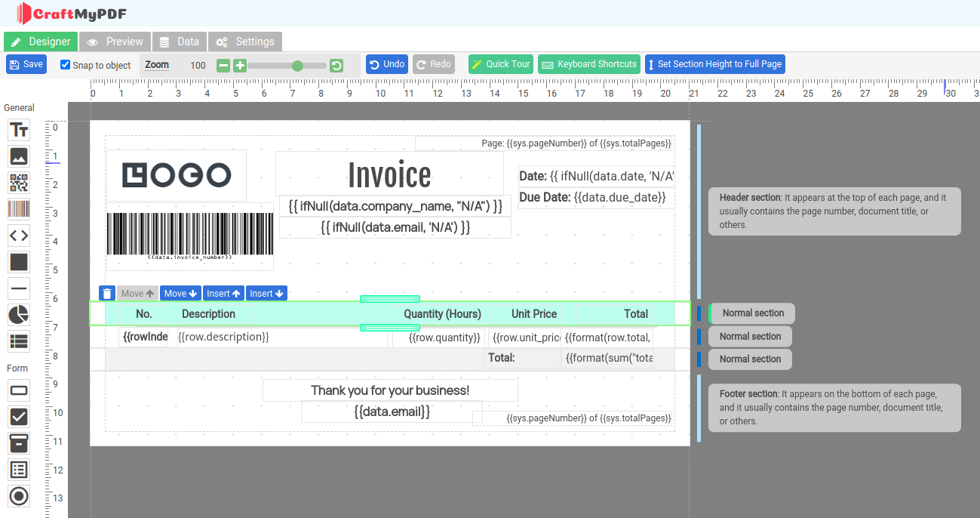Switch to the Preview tab
980x518 pixels.
115,42
